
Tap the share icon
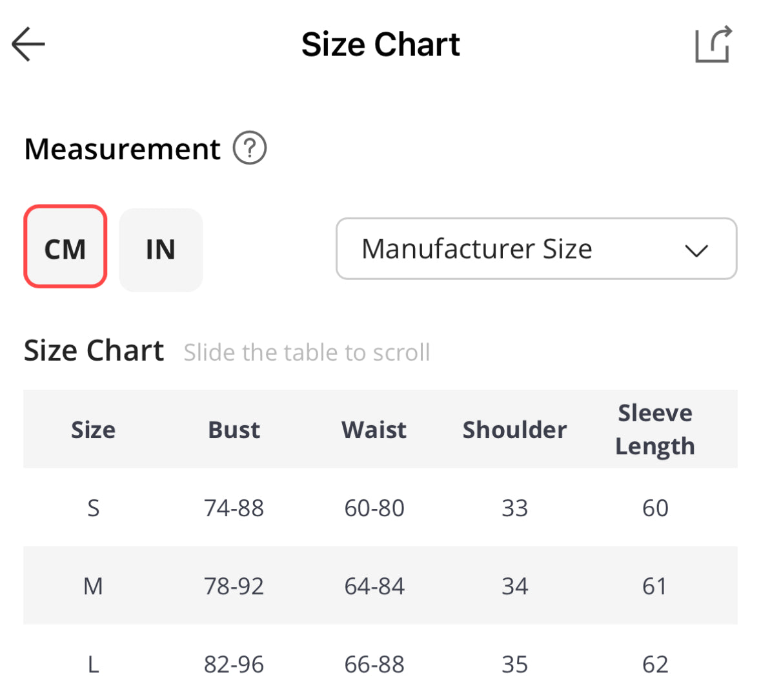click(x=713, y=45)
